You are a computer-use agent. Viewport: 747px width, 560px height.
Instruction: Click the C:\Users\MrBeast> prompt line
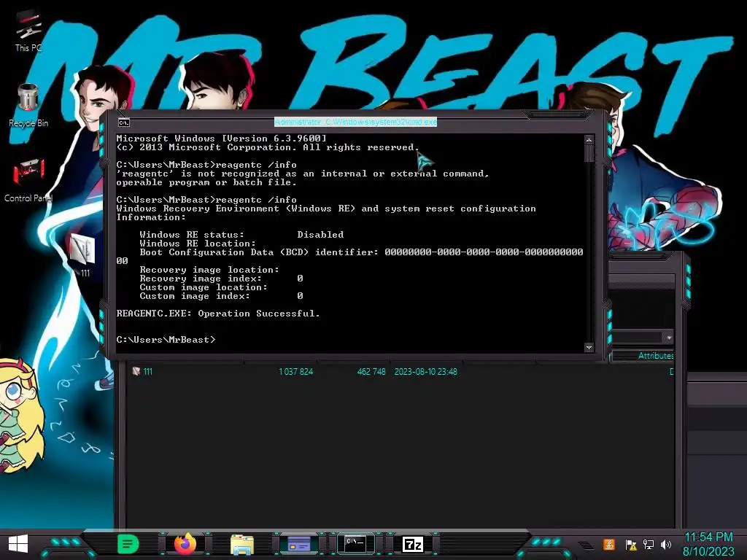tap(166, 340)
